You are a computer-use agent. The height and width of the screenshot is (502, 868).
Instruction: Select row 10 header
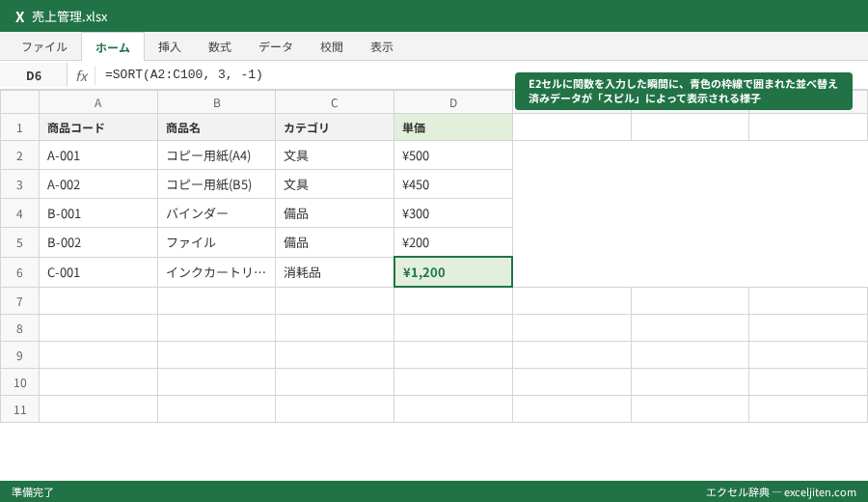tap(19, 382)
